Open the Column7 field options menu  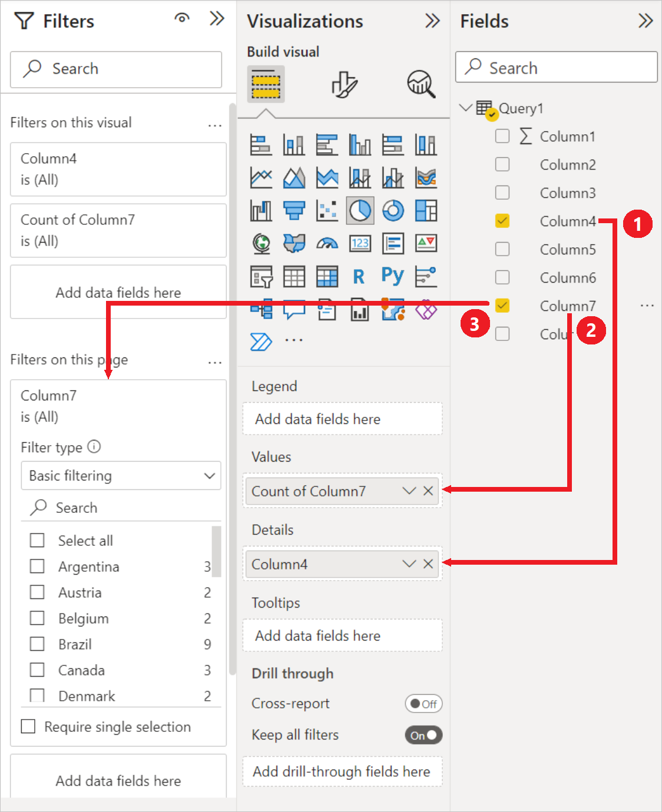coord(647,305)
